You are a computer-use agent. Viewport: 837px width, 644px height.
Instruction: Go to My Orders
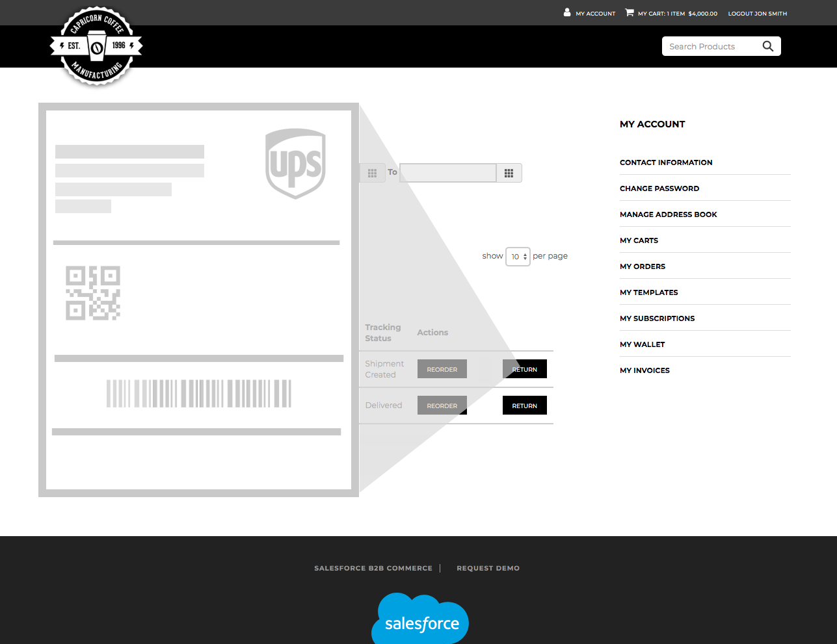(643, 266)
